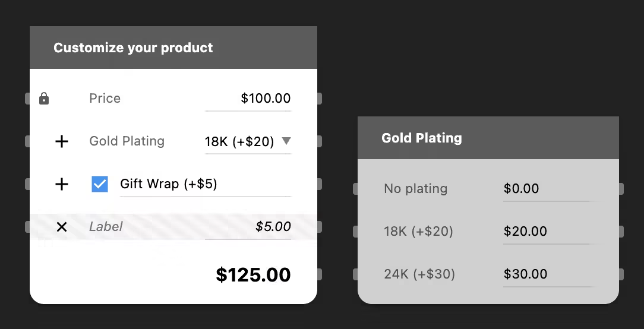The width and height of the screenshot is (644, 329).
Task: Click the No plating $0.00 value field
Action: pos(547,189)
